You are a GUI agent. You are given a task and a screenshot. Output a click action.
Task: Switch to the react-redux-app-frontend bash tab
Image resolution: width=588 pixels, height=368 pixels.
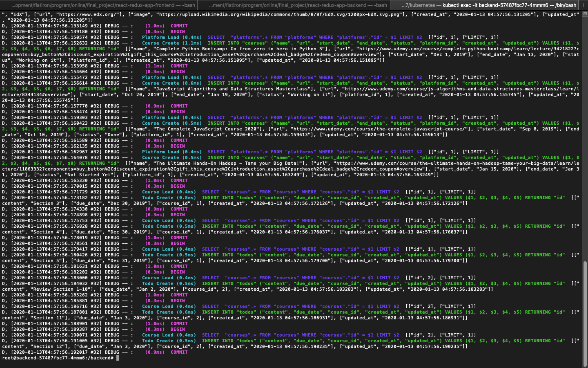coord(99,5)
